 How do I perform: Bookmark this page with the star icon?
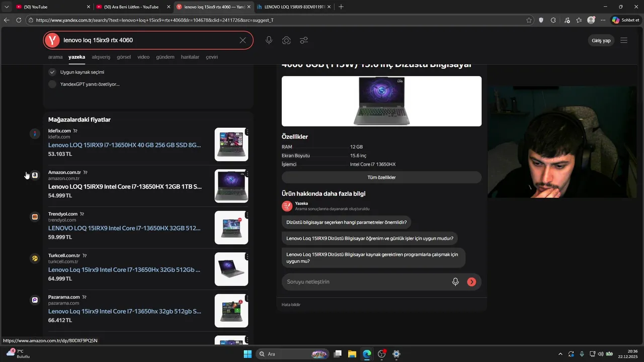click(529, 20)
